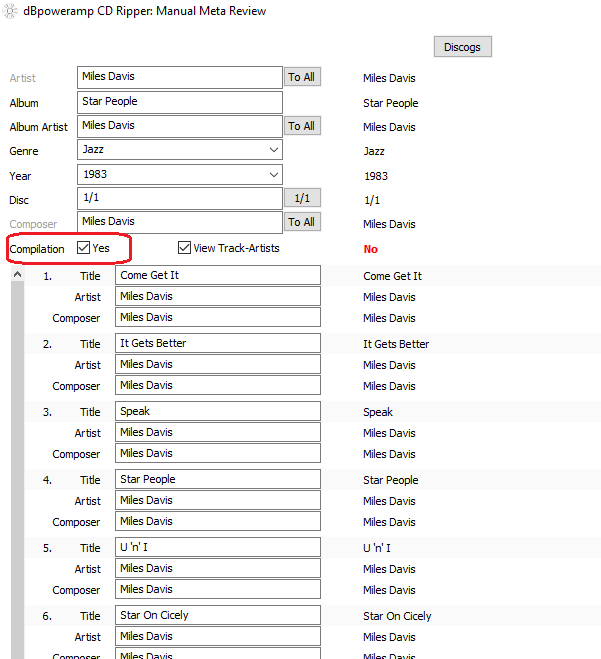Screen dimensions: 601x659
Task: Toggle the Compilation Yes checkbox
Action: [x=84, y=248]
